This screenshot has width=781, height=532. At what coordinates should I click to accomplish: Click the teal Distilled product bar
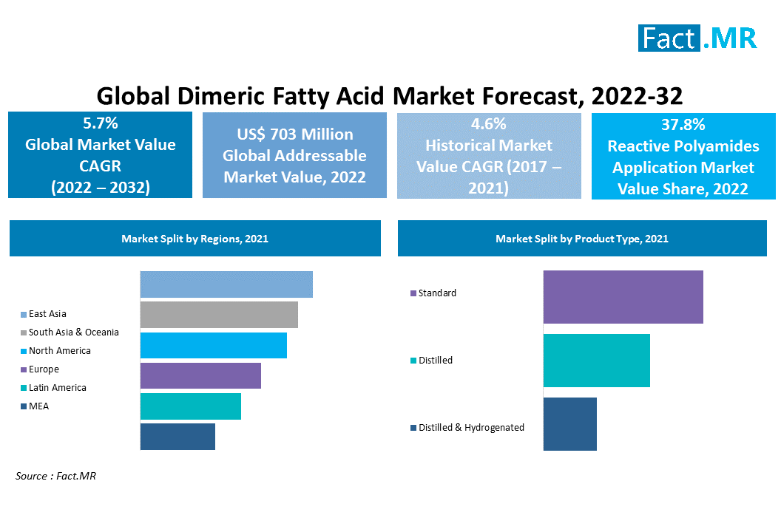click(597, 361)
